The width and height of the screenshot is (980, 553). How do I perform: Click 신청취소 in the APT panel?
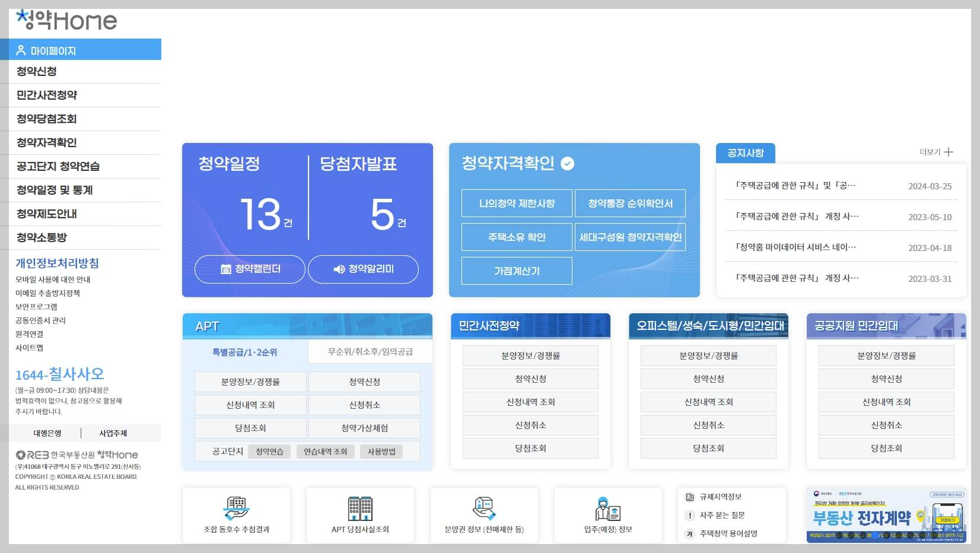(364, 405)
